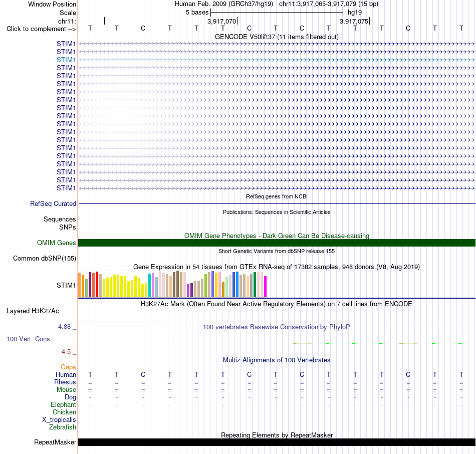Click the magenta bar in GTEx expression chart

coord(266,286)
